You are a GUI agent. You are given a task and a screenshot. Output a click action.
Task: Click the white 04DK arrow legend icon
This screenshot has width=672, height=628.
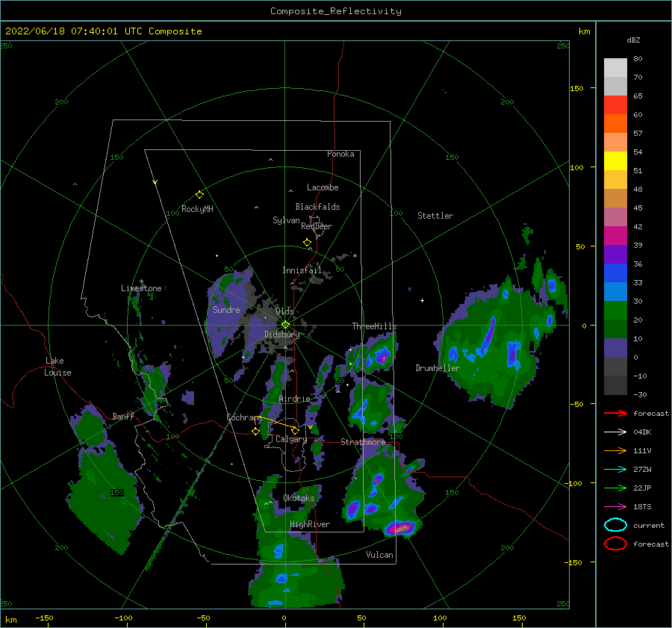click(x=615, y=432)
